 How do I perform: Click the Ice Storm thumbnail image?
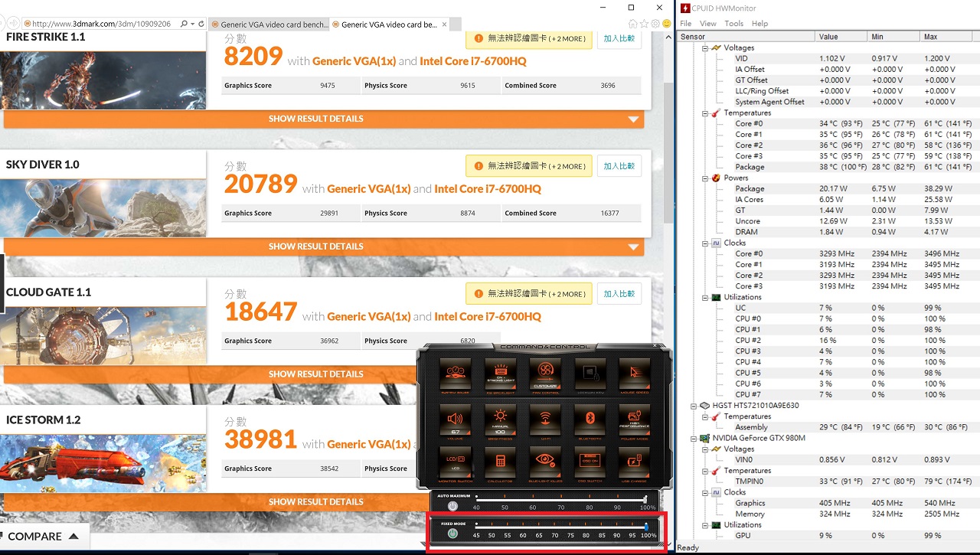point(103,463)
